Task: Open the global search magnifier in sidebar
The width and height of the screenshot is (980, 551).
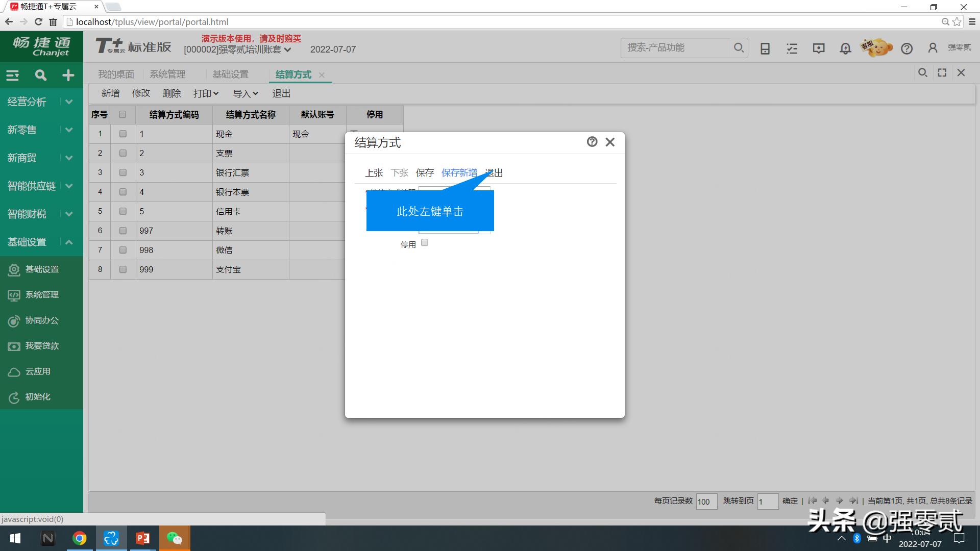Action: click(x=40, y=75)
